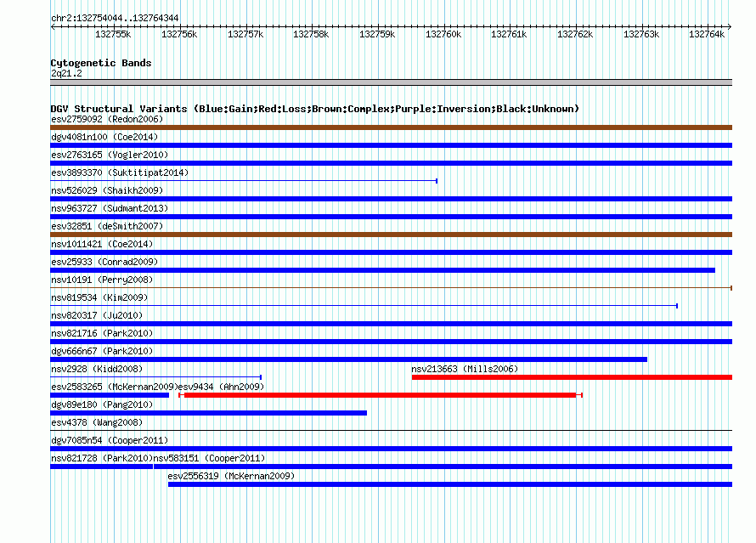Select the nsv820317 (Ju2010) label
This screenshot has width=756, height=543.
point(97,315)
